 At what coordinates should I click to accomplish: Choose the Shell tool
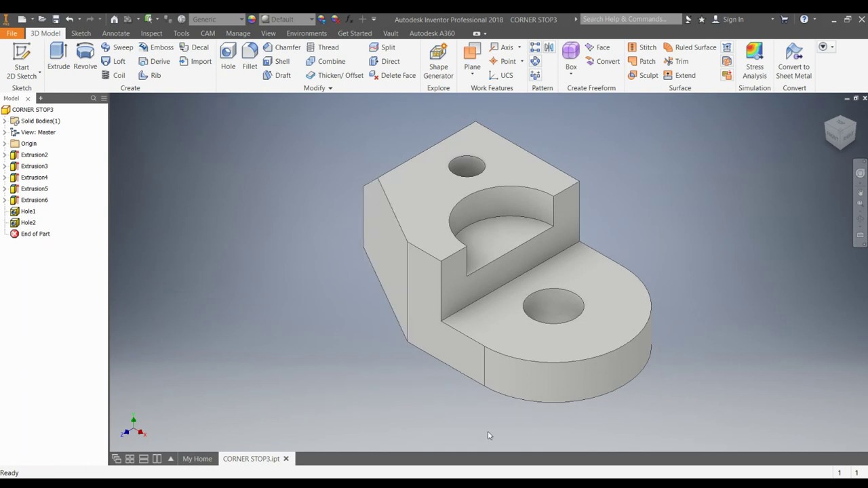tap(276, 62)
